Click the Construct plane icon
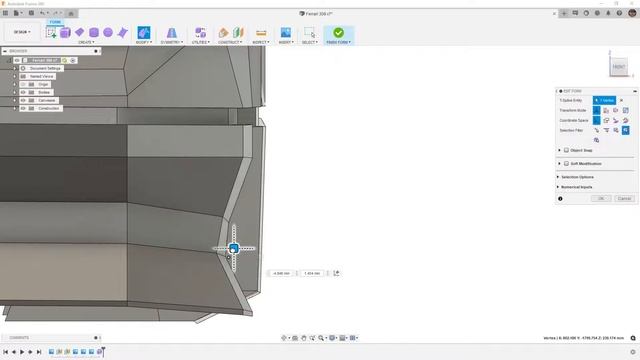The height and width of the screenshot is (360, 640). click(223, 33)
